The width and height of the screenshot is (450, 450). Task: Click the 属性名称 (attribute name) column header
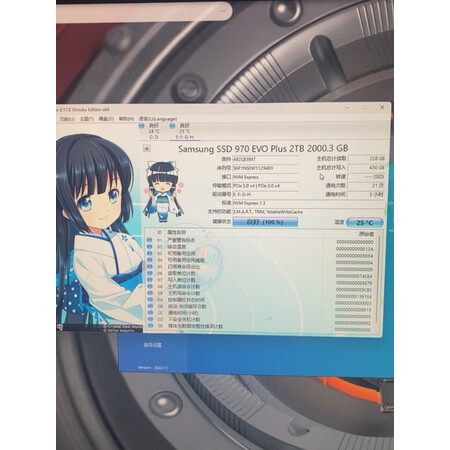click(177, 233)
